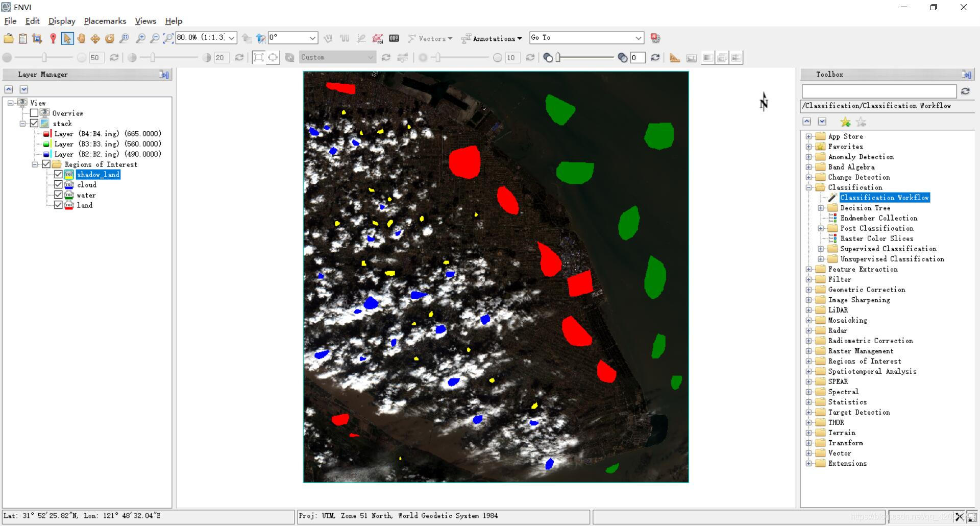Open the Annotations dropdown menu

[491, 38]
